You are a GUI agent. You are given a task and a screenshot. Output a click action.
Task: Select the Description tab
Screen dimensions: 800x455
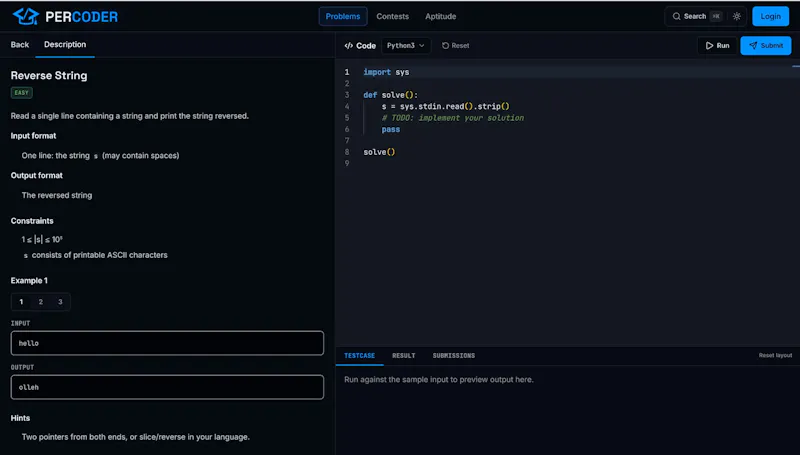tap(65, 44)
